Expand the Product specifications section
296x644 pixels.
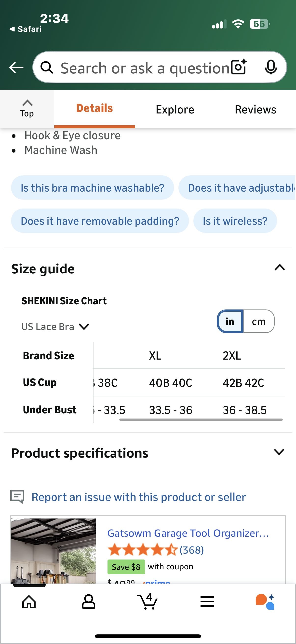279,452
